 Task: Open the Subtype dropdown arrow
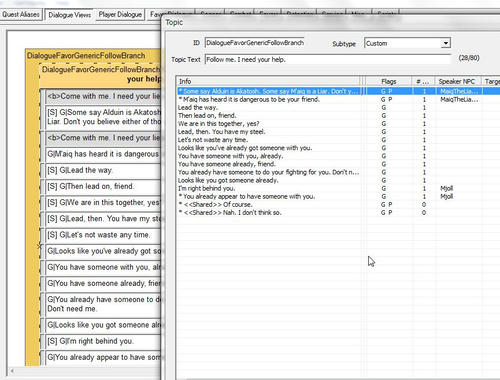446,43
